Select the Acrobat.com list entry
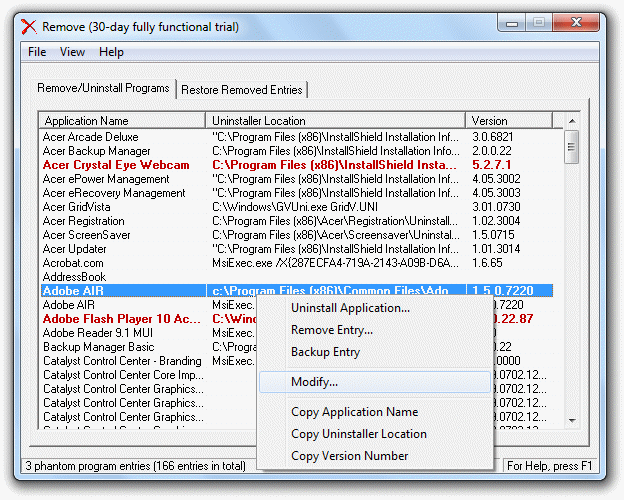The image size is (624, 500). point(73,263)
